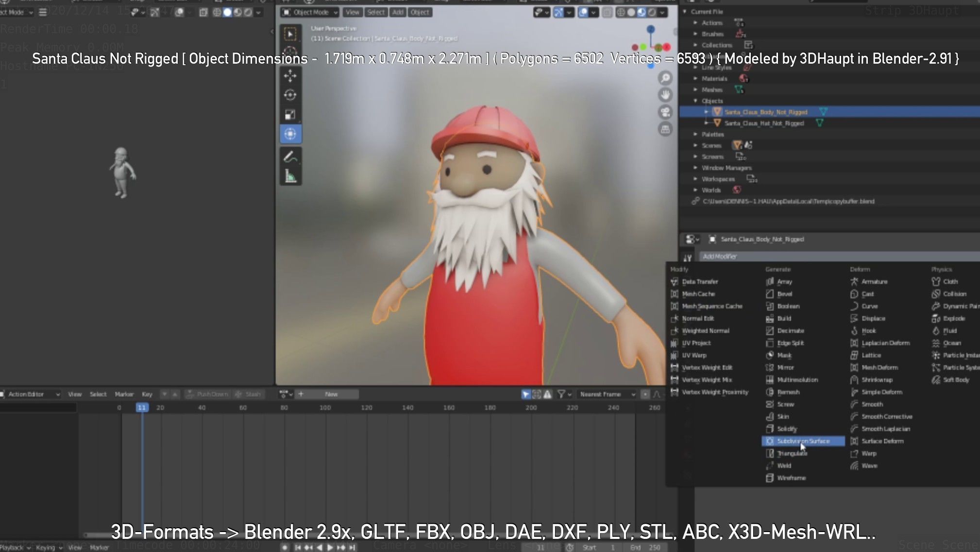
Task: Switch viewport to solid shading
Action: pyautogui.click(x=631, y=13)
